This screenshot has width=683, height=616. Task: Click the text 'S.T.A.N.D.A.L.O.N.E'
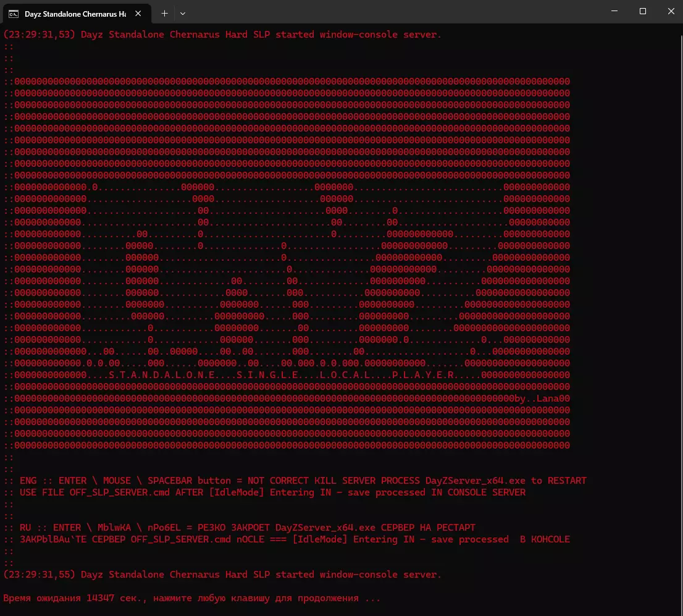(x=162, y=375)
